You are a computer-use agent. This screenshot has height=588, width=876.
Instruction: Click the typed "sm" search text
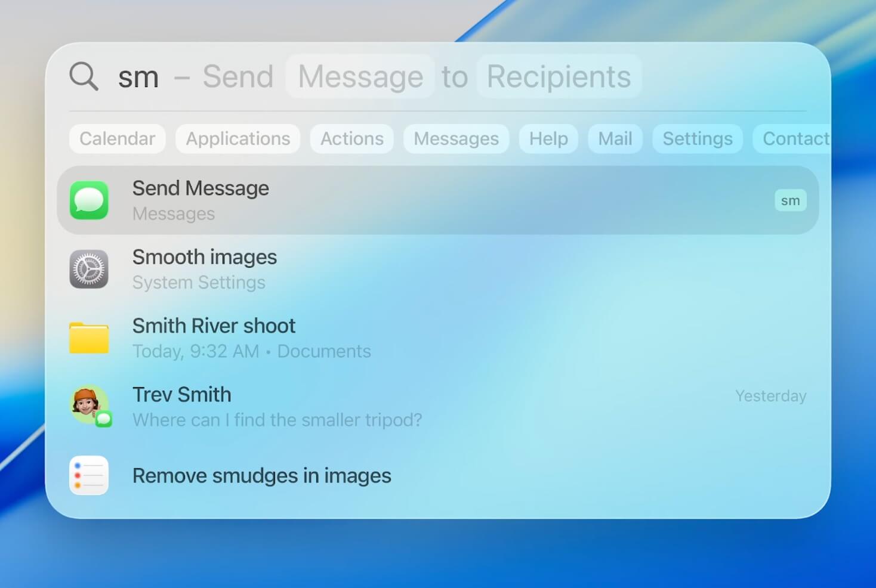(x=138, y=78)
